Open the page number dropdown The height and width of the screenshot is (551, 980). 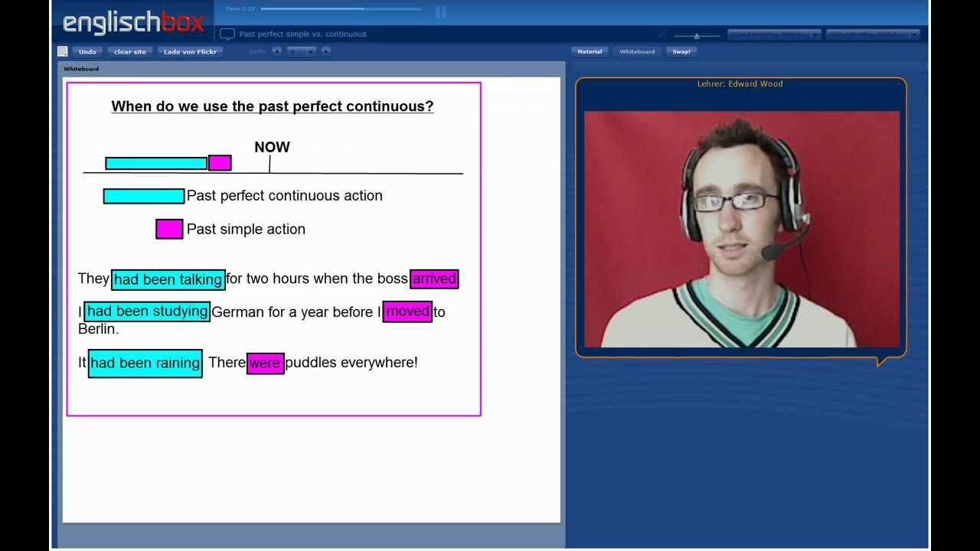(x=301, y=51)
